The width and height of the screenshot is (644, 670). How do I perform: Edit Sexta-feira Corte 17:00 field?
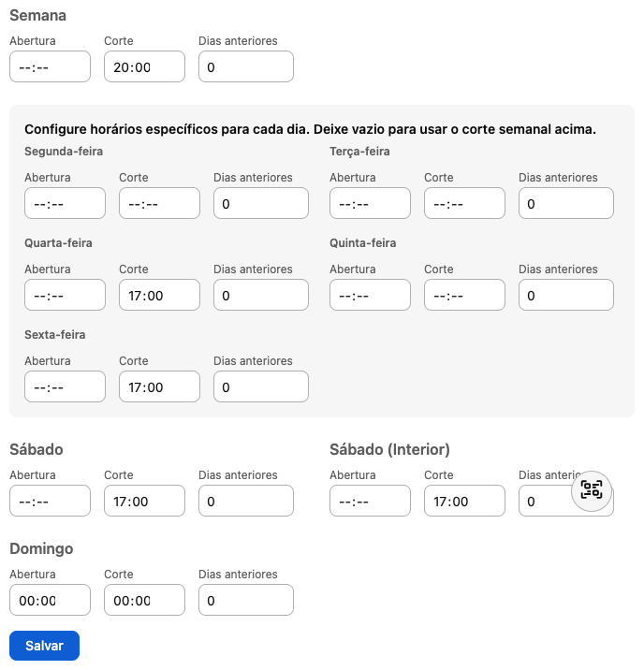tap(159, 386)
